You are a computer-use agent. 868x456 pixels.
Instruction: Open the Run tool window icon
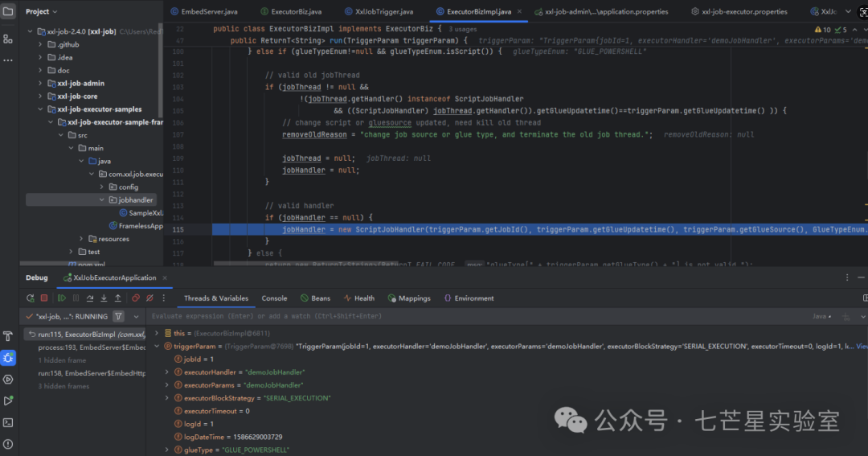click(8, 401)
